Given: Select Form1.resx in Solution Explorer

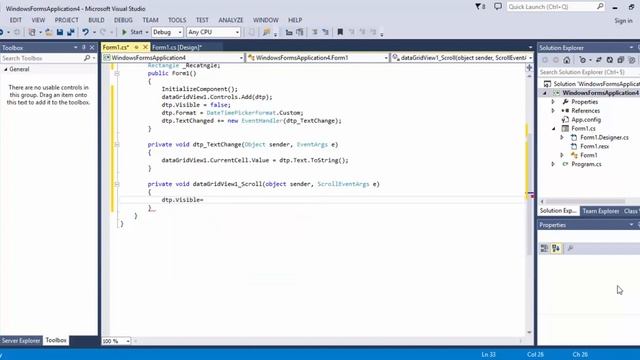Looking at the screenshot, I should point(594,146).
